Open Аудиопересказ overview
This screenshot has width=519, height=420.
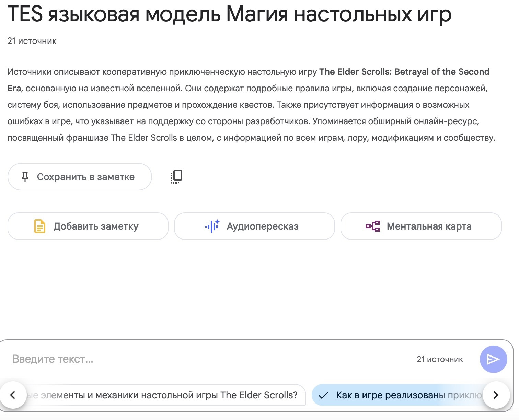[x=254, y=226]
